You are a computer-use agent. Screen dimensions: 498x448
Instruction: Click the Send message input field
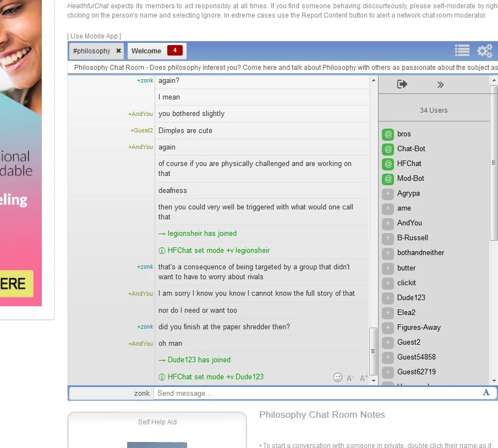tap(318, 394)
